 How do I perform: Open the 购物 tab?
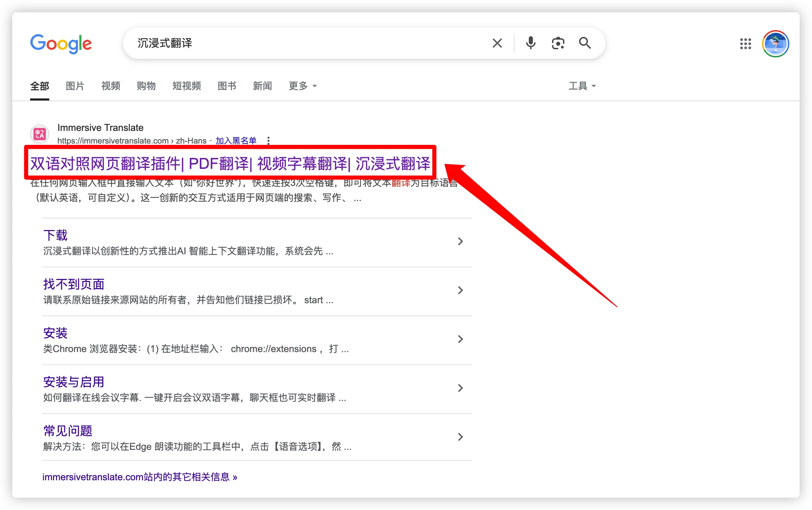click(146, 86)
